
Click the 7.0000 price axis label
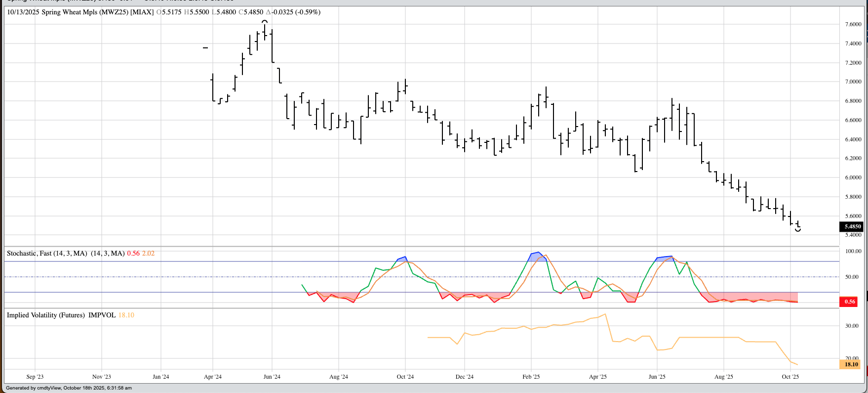tap(853, 82)
